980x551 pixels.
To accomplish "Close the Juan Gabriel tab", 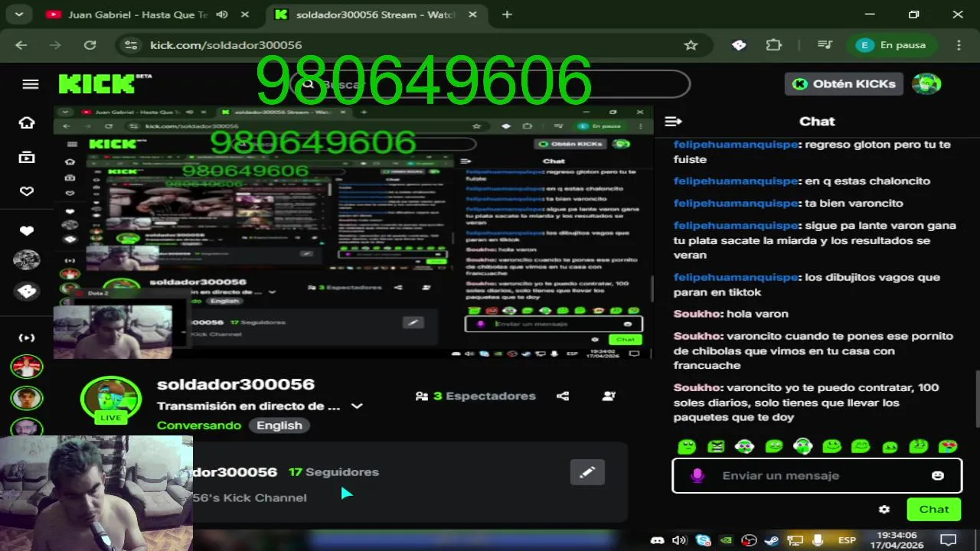I will pos(244,15).
